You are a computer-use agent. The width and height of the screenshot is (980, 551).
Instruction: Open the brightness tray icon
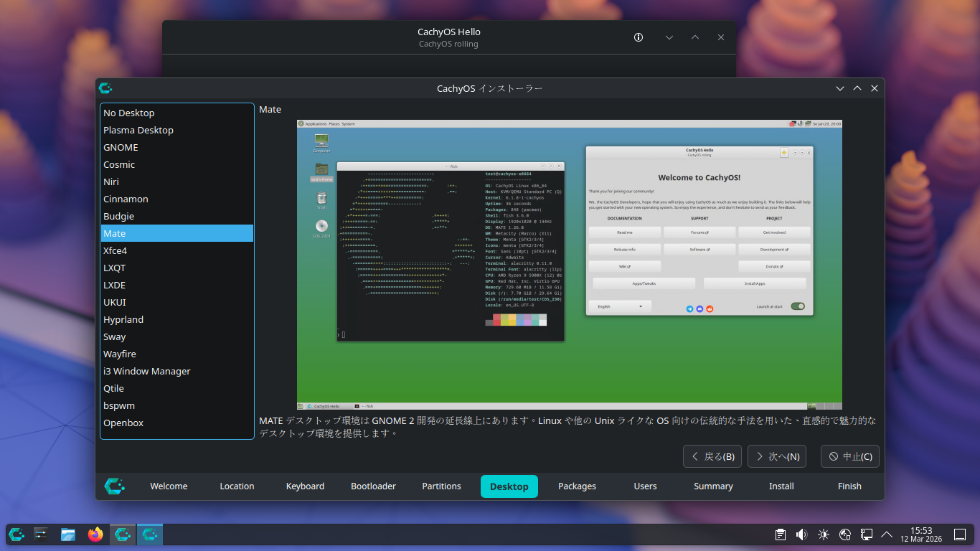(824, 534)
